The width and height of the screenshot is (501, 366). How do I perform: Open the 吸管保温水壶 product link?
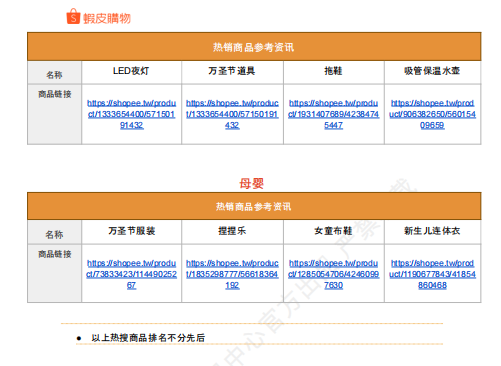coord(432,114)
